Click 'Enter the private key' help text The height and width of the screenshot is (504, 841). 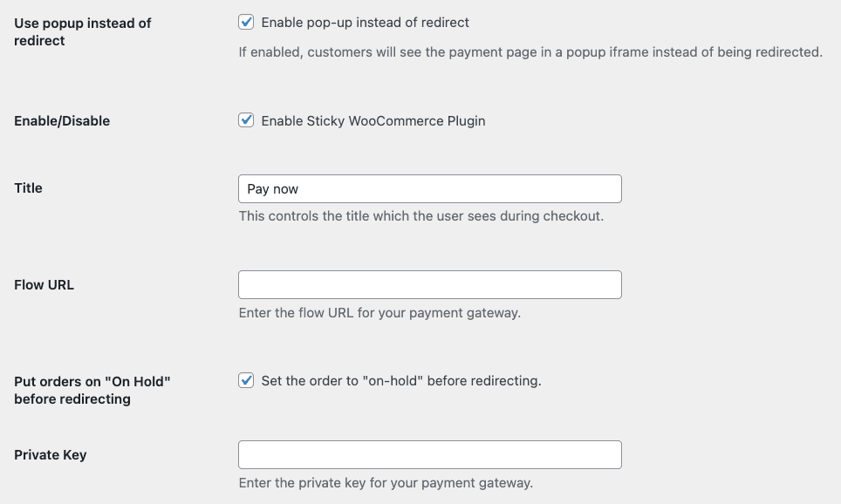tap(386, 482)
